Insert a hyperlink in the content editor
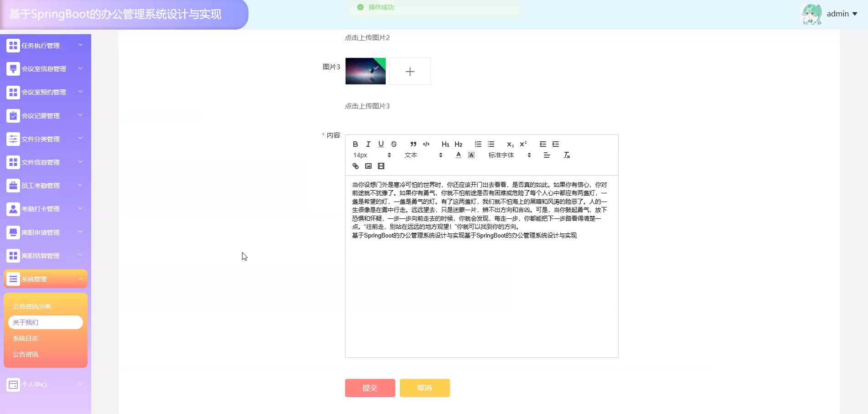 point(355,166)
